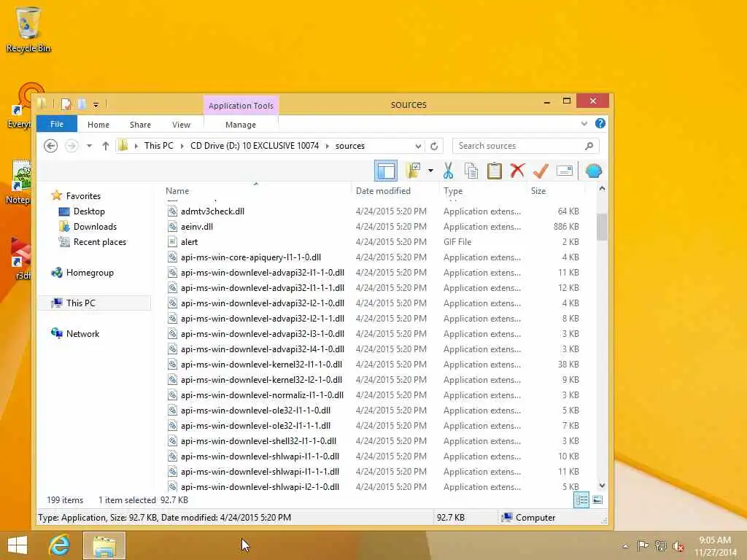Expand the chevron after This PC breadcrumb
747x560 pixels.
[x=182, y=146]
